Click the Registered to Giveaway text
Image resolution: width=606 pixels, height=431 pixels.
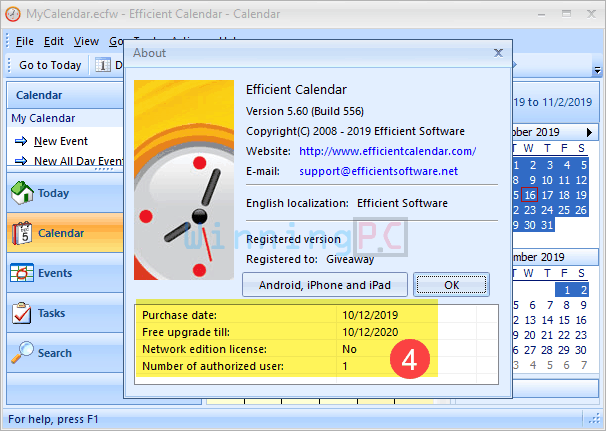tap(310, 259)
